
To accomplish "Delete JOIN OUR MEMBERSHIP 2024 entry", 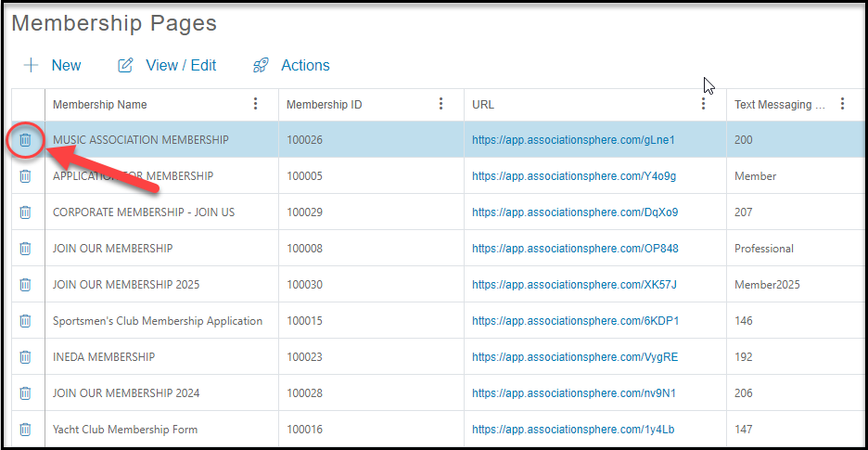I will coord(25,393).
